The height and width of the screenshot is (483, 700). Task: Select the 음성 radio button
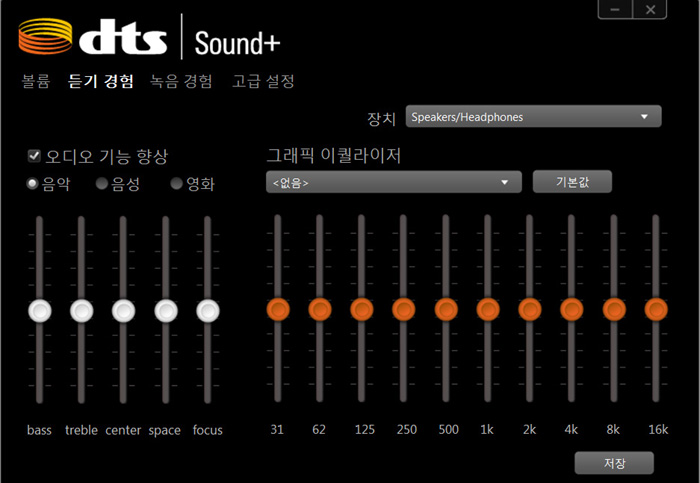coord(102,183)
